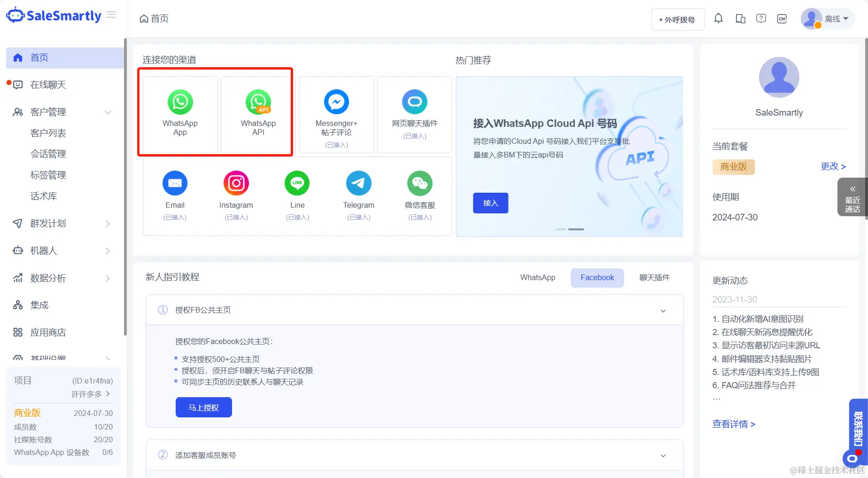Open 客户列表 submenu item
Viewport: 868px width, 478px height.
pyautogui.click(x=48, y=133)
